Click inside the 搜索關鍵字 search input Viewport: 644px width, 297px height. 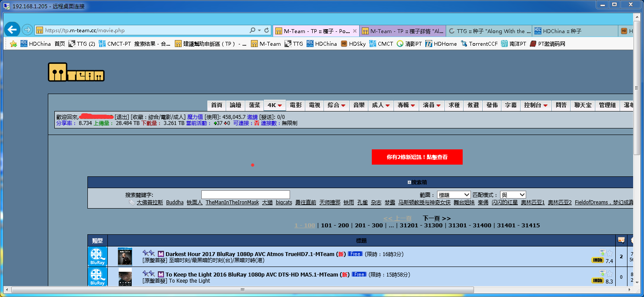coord(245,195)
